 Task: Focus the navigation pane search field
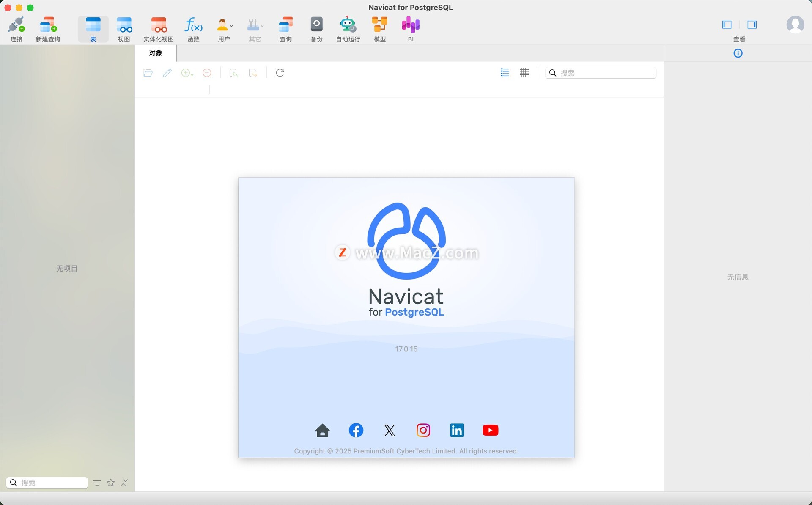tap(47, 483)
